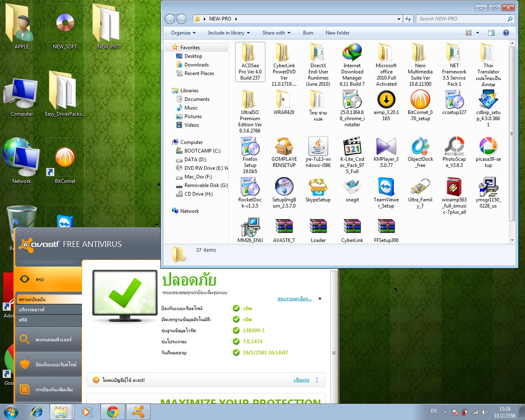Image resolution: width=525 pixels, height=420 pixels.
Task: Select the PhotoScape_V3.6.3 file
Action: tap(454, 152)
